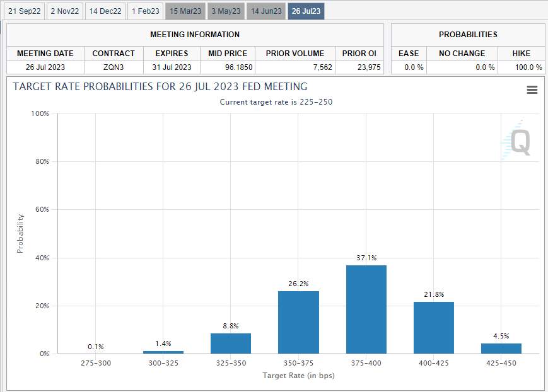The width and height of the screenshot is (548, 392).
Task: Select the 350-375 bar at 26.2%
Action: pyautogui.click(x=298, y=323)
